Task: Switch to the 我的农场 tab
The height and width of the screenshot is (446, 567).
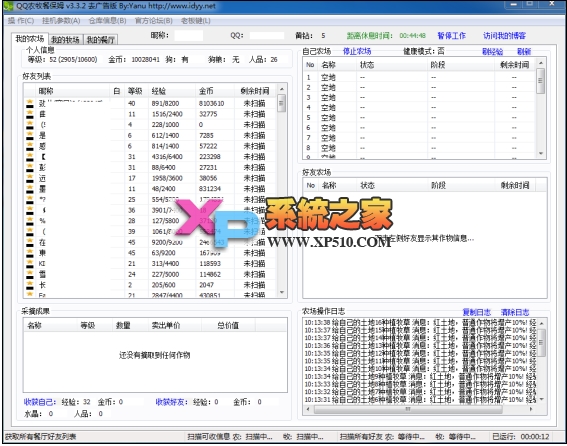Action: point(30,38)
